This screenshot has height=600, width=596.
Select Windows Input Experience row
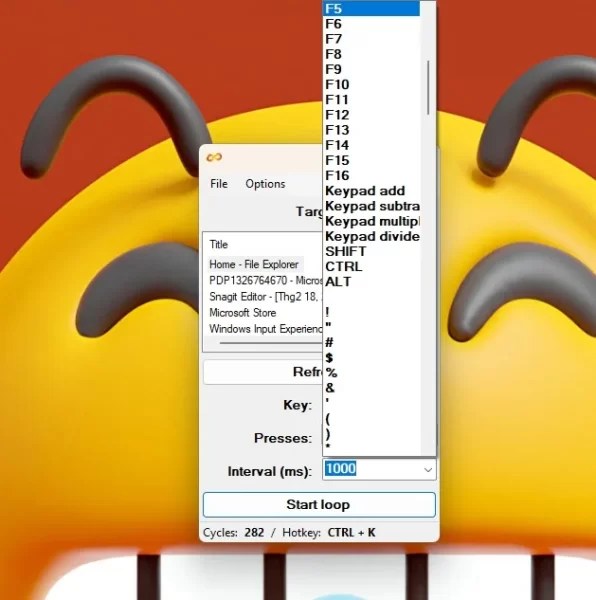(x=265, y=329)
